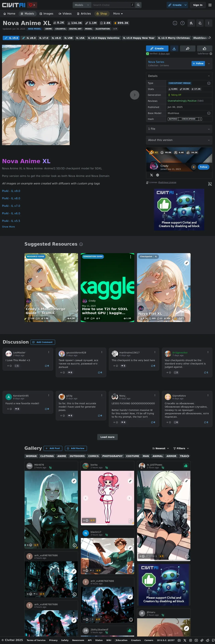Image resolution: width=215 pixels, height=644 pixels.
Task: Open the Nova Flat XL resource card
Action: [164, 288]
